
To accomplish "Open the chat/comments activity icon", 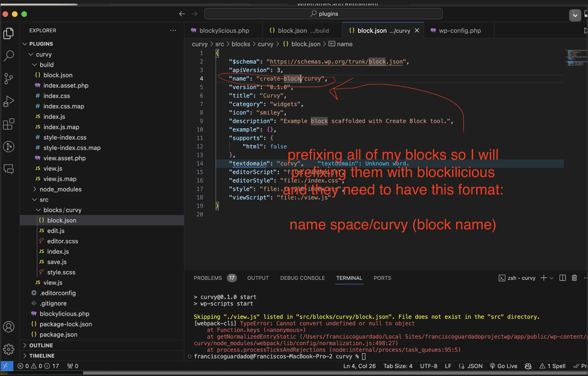I will [x=9, y=169].
